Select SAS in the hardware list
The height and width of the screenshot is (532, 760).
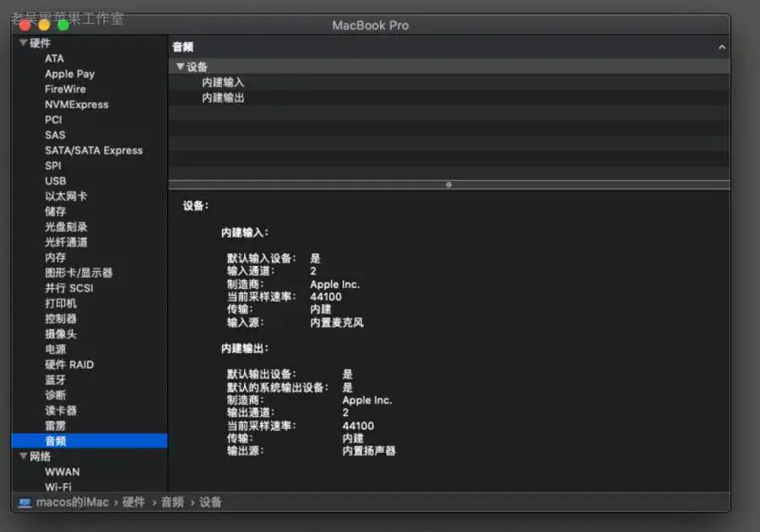[x=55, y=135]
